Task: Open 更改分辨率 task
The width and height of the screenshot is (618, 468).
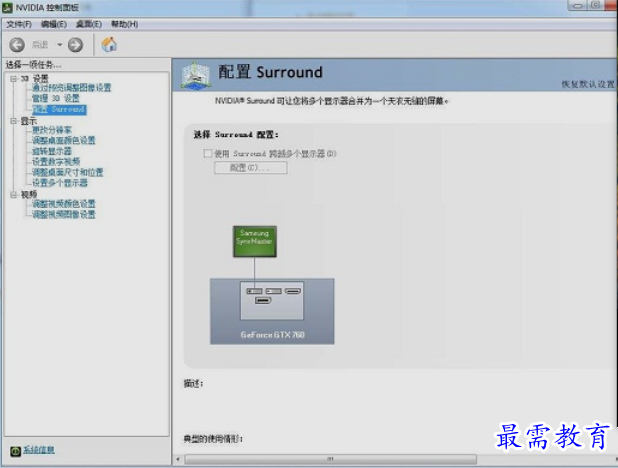Action: point(52,130)
